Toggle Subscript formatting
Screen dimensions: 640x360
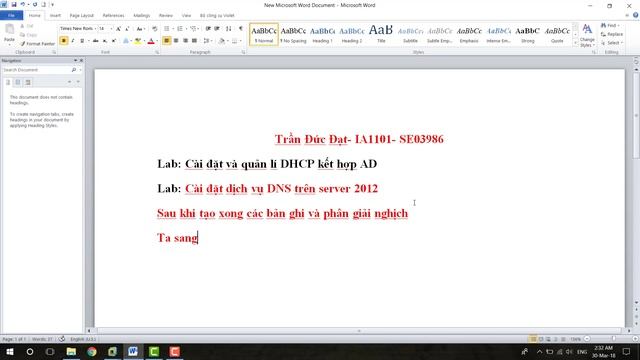pos(105,41)
